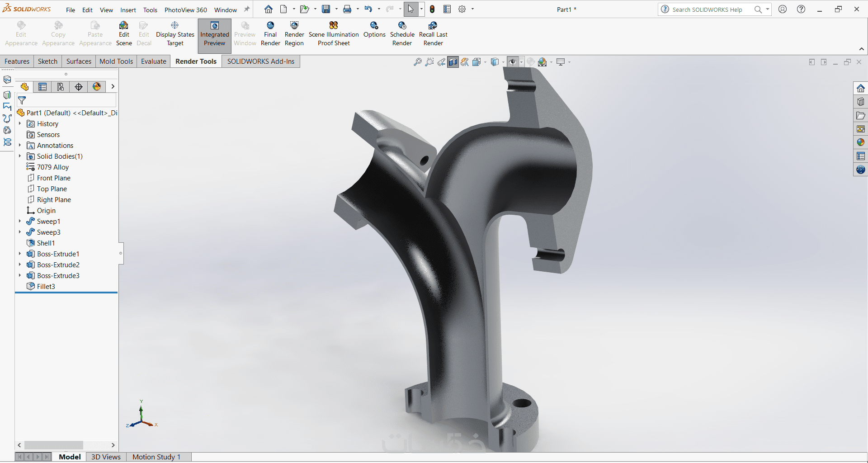Image resolution: width=868 pixels, height=463 pixels.
Task: Select the 7079 Alloy material item
Action: (x=52, y=167)
